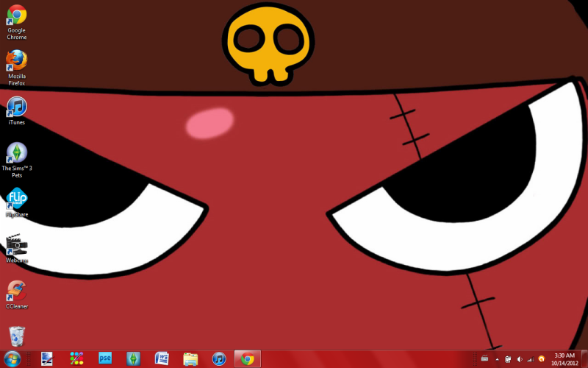Image resolution: width=588 pixels, height=368 pixels.
Task: Open the network signal tray icon
Action: (530, 359)
